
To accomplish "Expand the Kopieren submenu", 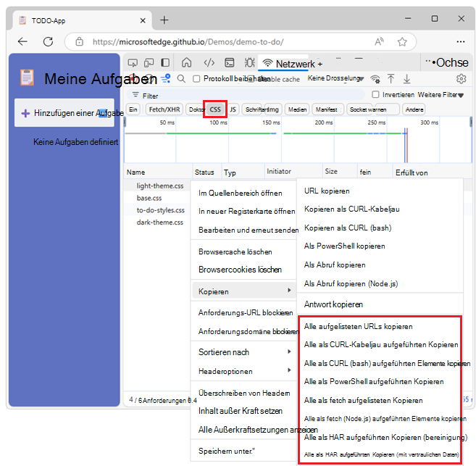I will [x=244, y=291].
